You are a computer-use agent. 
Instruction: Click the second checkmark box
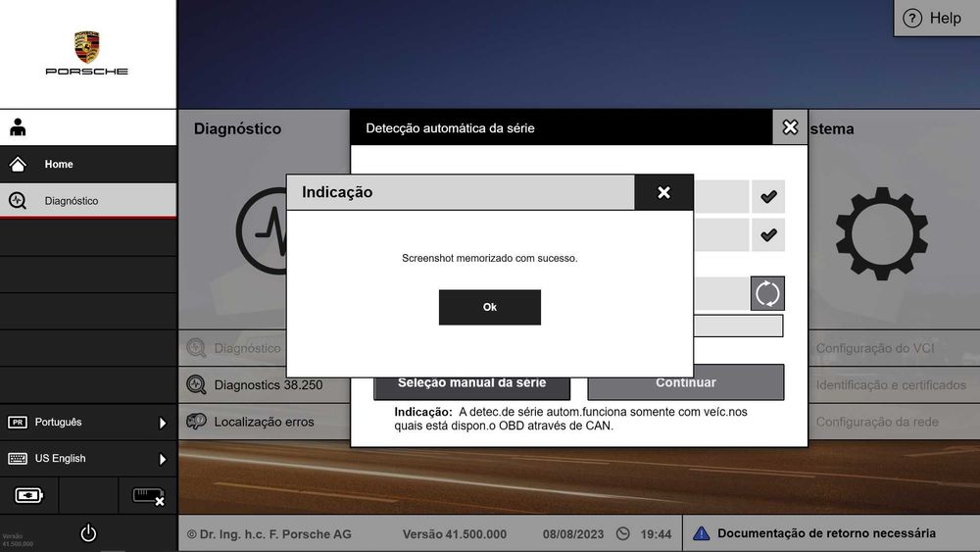pyautogui.click(x=768, y=235)
